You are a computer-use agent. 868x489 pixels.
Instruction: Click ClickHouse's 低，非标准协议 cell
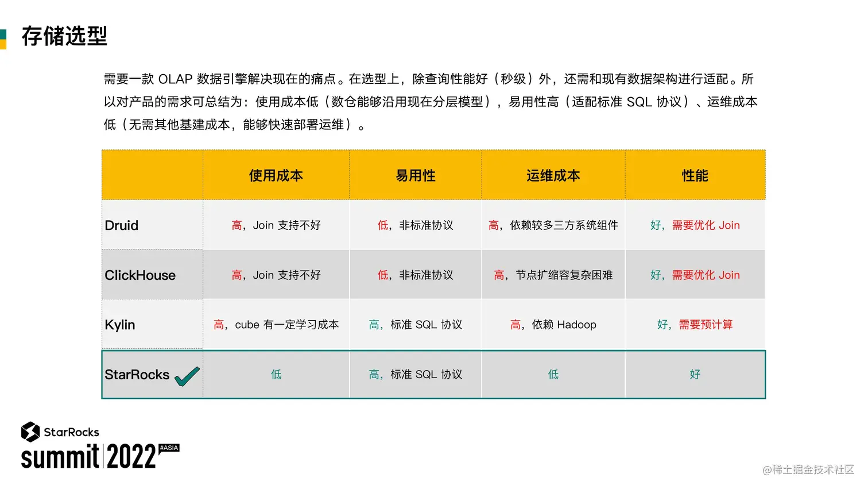point(416,275)
